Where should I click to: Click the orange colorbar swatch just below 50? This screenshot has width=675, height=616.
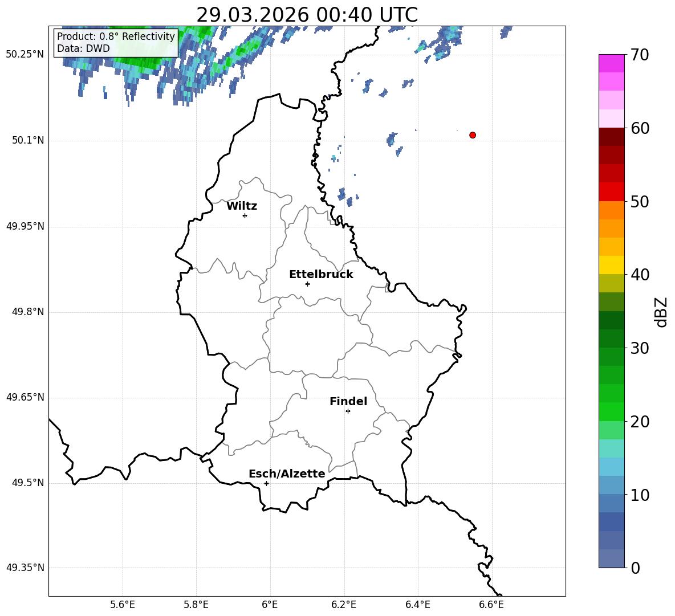coord(612,210)
